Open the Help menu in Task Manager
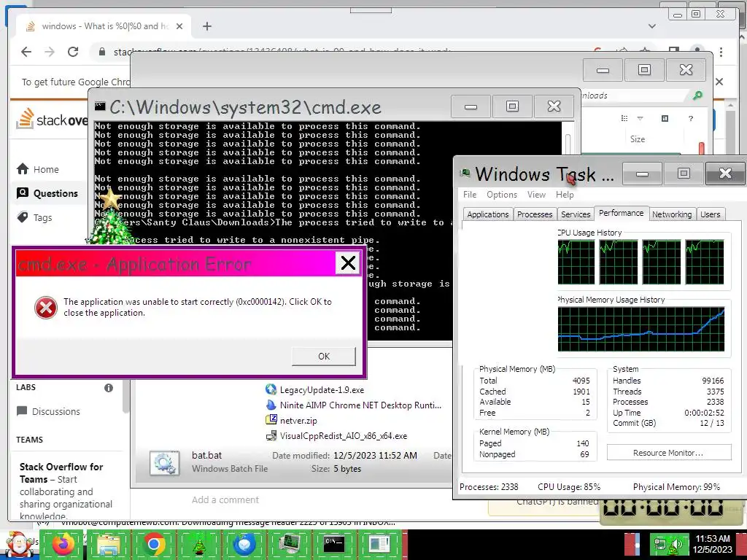This screenshot has height=560, width=747. point(565,194)
